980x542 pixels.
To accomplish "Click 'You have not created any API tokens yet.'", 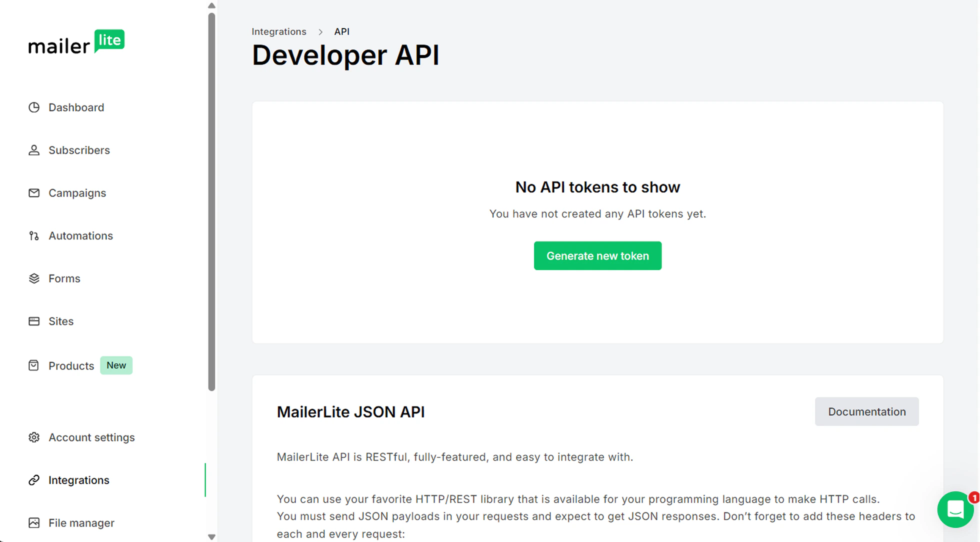I will pyautogui.click(x=597, y=214).
